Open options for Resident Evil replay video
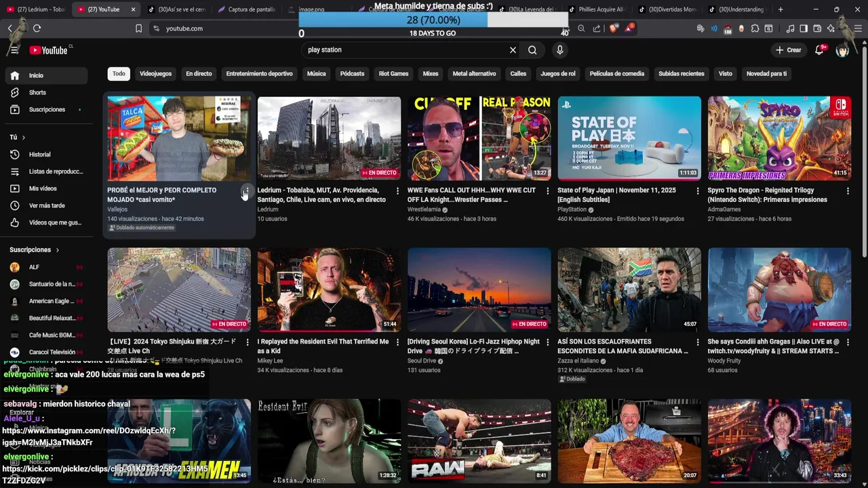This screenshot has width=868, height=488. click(x=397, y=342)
